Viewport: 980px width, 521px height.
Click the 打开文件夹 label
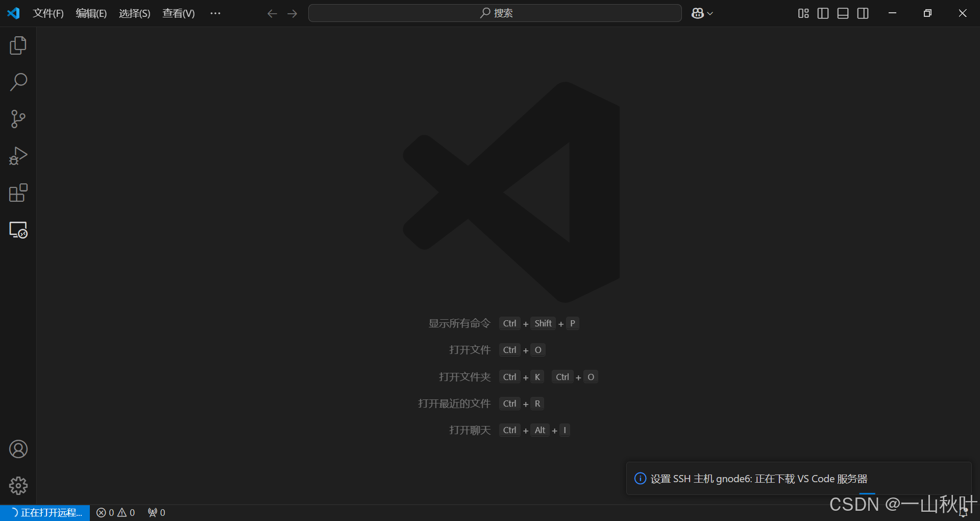tap(465, 377)
